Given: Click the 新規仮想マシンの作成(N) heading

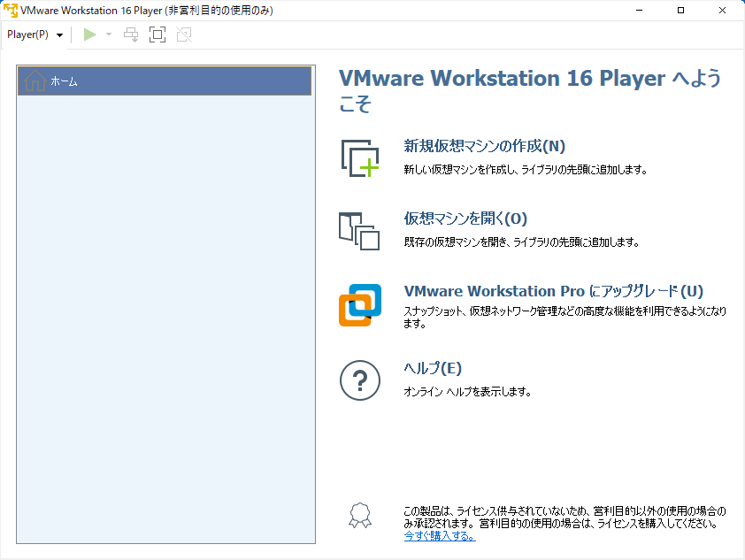Looking at the screenshot, I should (484, 146).
